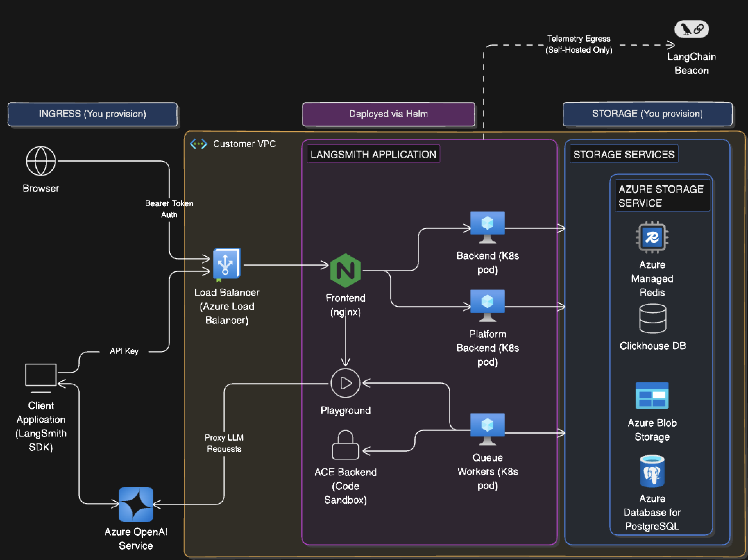The height and width of the screenshot is (560, 748).
Task: Click the nginx Frontend hexagon icon
Action: tap(345, 270)
